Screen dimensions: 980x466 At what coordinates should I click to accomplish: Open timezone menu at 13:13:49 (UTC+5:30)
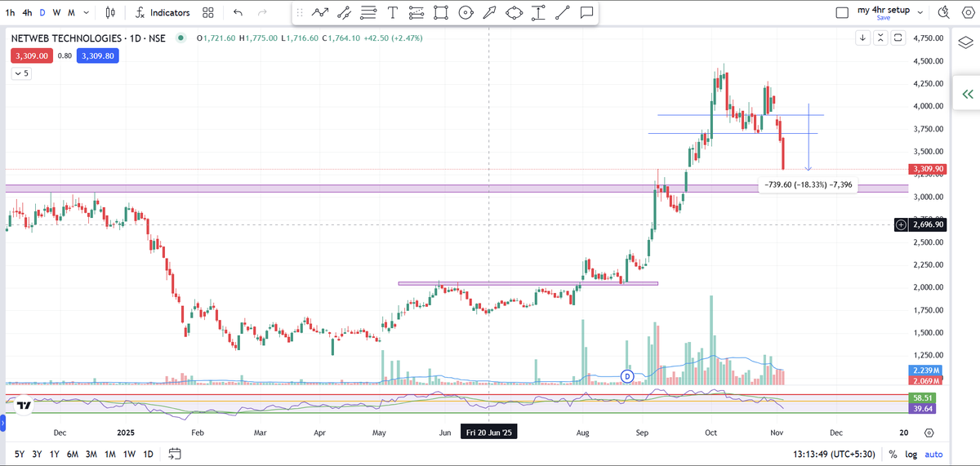[832, 454]
